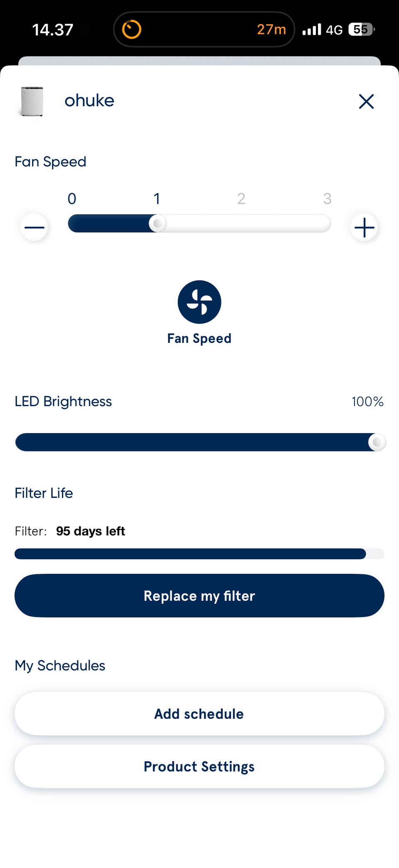
Task: Increase fan speed with the plus button
Action: pos(365,227)
